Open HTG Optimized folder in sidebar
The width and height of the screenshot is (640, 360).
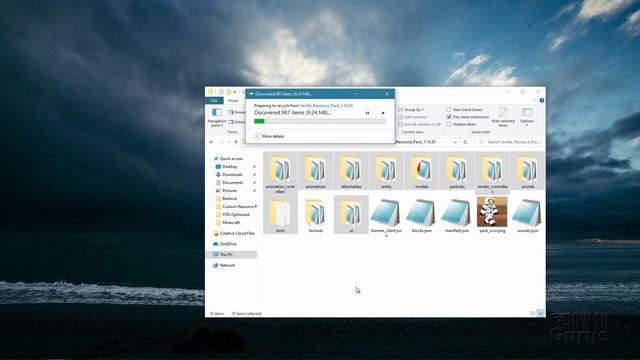coord(236,214)
